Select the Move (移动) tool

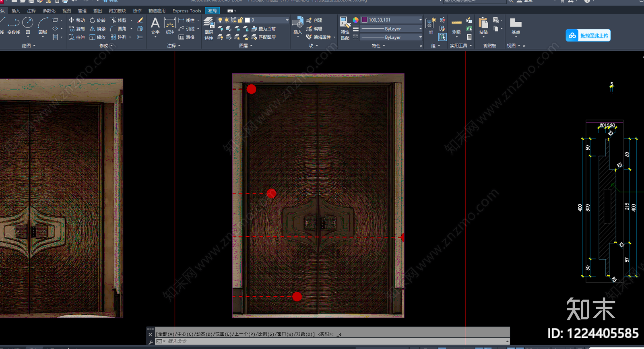point(76,20)
